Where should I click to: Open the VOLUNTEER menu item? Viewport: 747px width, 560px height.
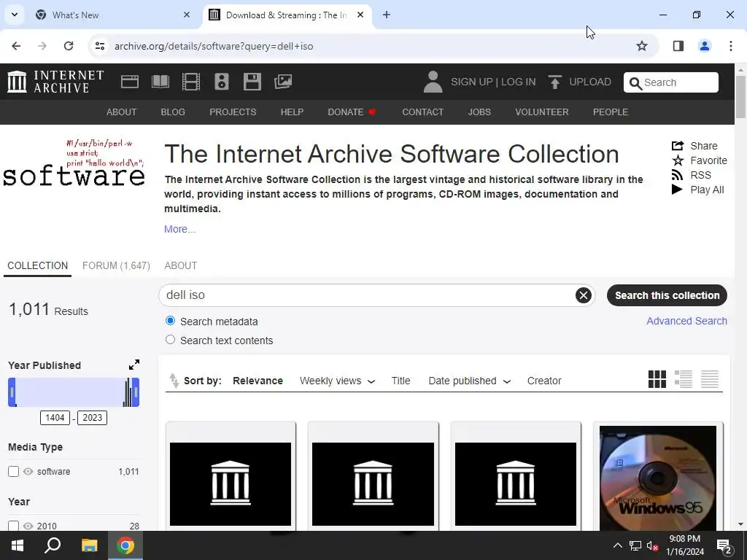click(542, 112)
